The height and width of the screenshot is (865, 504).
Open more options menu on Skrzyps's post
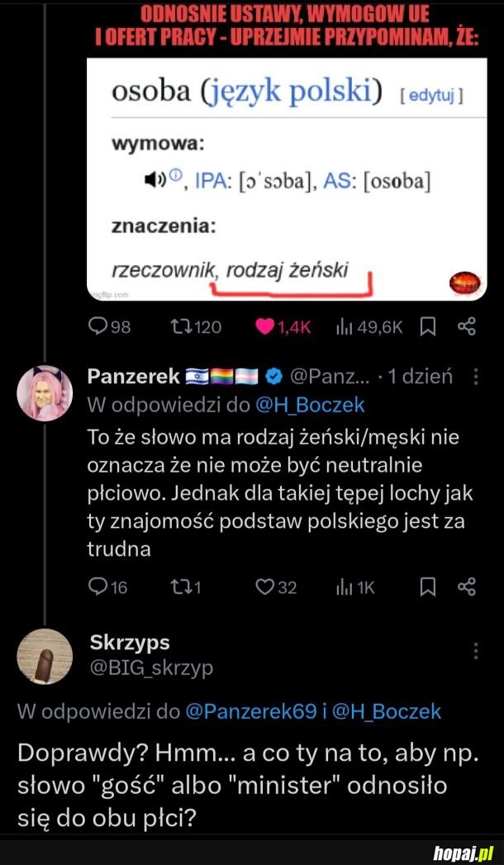click(x=476, y=652)
